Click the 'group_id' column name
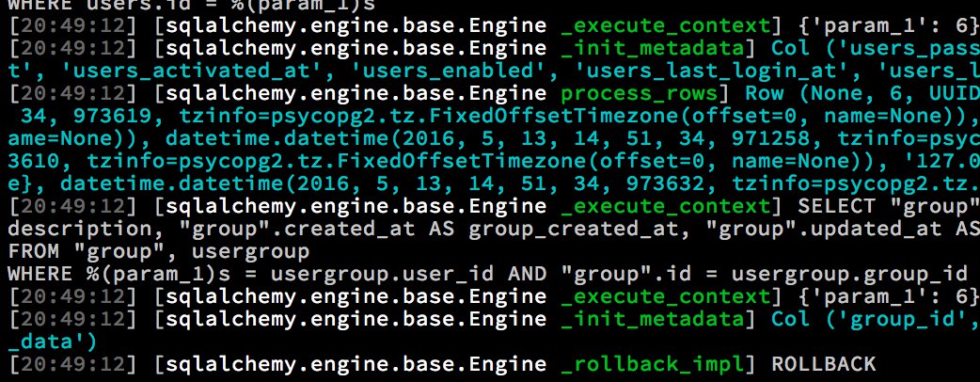Image resolution: width=980 pixels, height=382 pixels. 909,319
